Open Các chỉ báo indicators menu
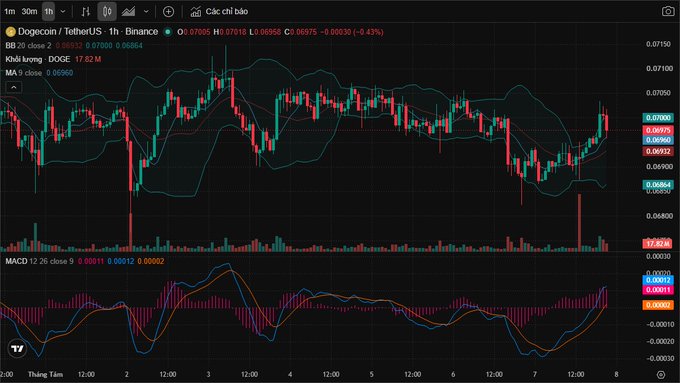Image resolution: width=680 pixels, height=383 pixels. (219, 12)
